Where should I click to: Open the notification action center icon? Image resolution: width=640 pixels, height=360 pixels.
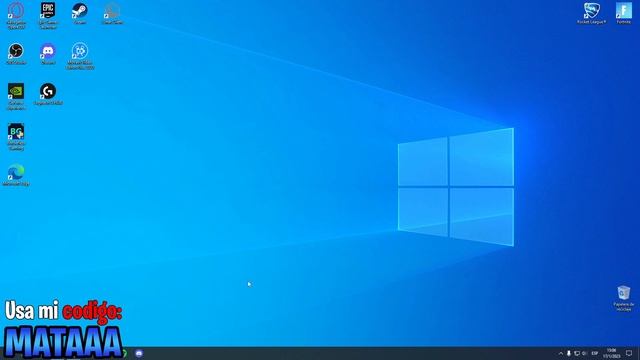[629, 353]
